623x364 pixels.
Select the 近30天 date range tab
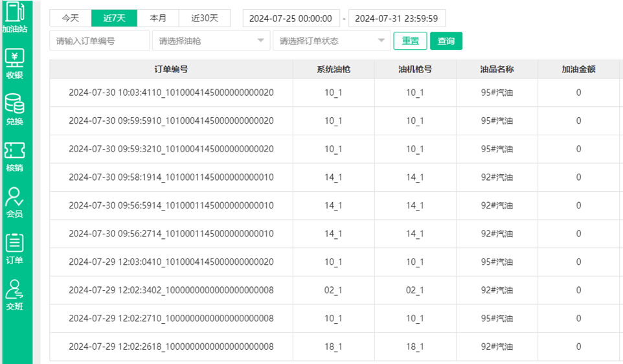point(205,18)
